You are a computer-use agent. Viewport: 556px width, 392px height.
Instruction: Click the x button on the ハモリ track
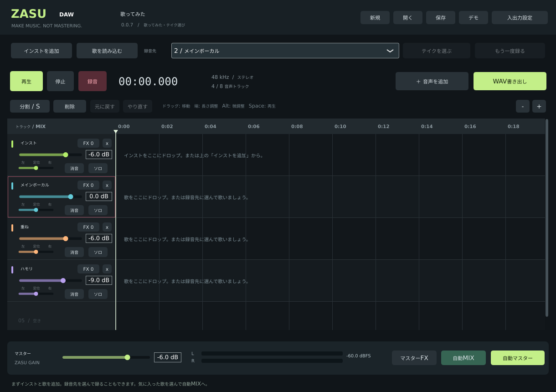coord(107,269)
